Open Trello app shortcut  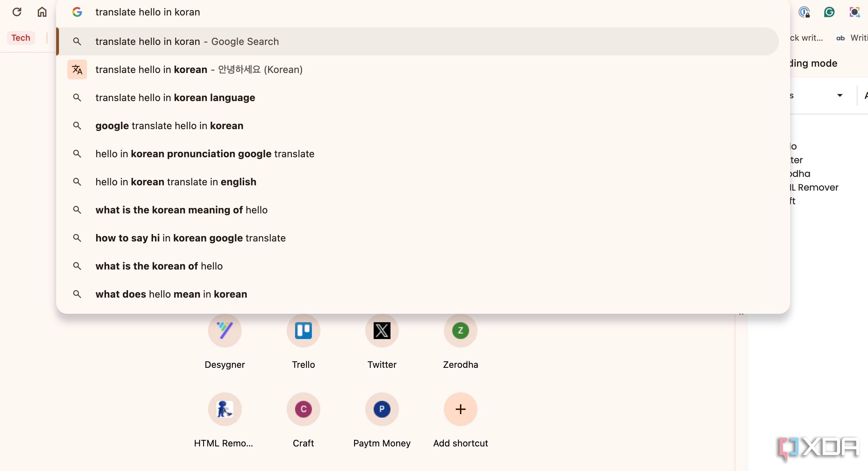pos(303,331)
